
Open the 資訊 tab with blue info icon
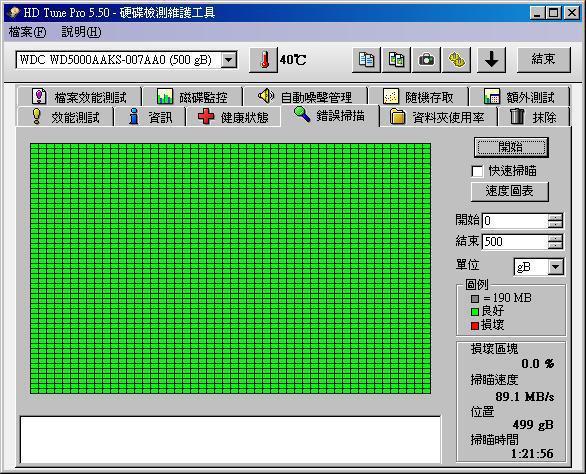pos(150,117)
